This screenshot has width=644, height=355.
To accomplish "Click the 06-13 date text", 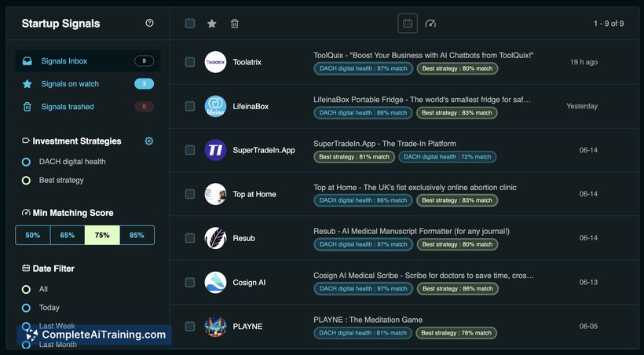I will click(588, 282).
